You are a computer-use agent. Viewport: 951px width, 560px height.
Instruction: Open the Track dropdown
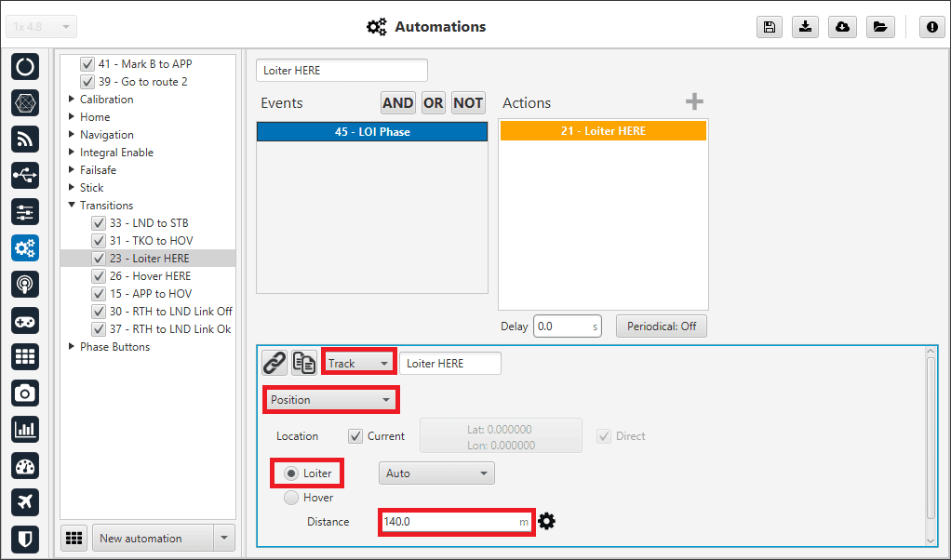click(359, 363)
